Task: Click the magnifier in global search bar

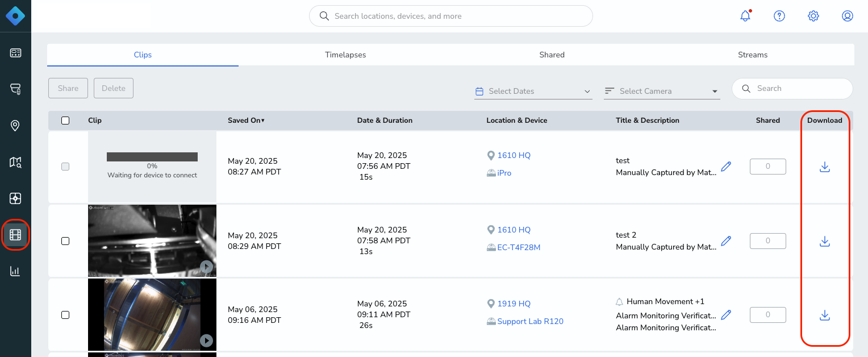Action: click(324, 16)
